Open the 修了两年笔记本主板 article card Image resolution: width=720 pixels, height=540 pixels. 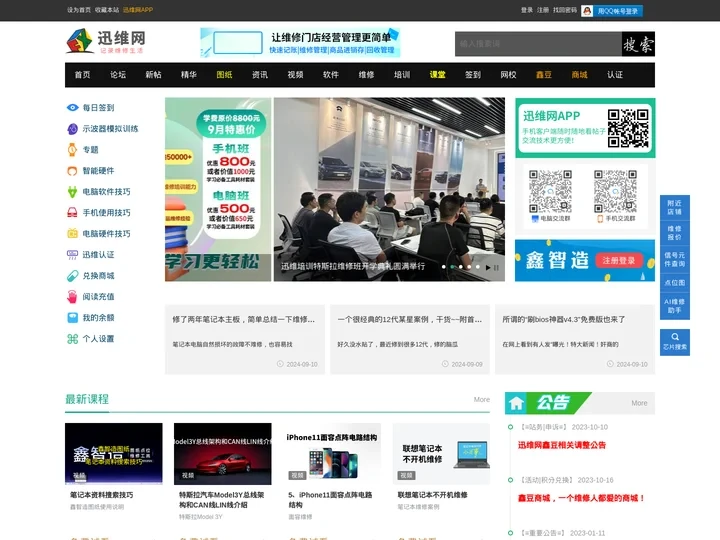[245, 339]
